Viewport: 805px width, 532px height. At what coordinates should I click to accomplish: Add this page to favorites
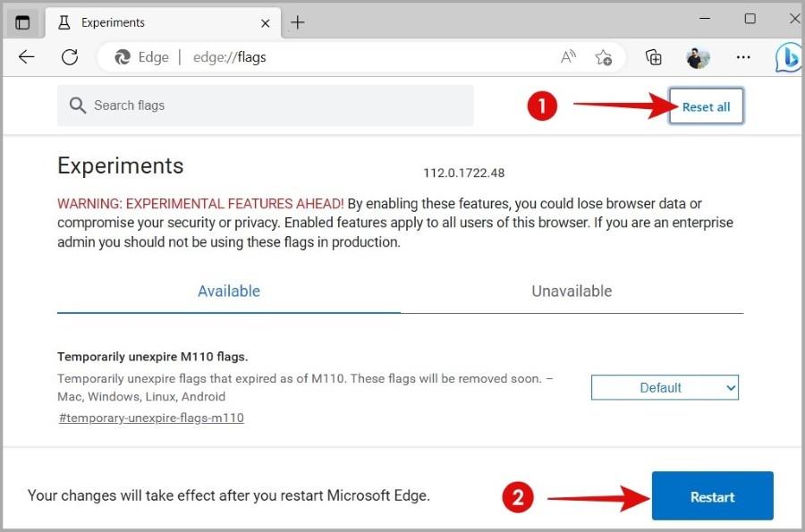(x=603, y=57)
